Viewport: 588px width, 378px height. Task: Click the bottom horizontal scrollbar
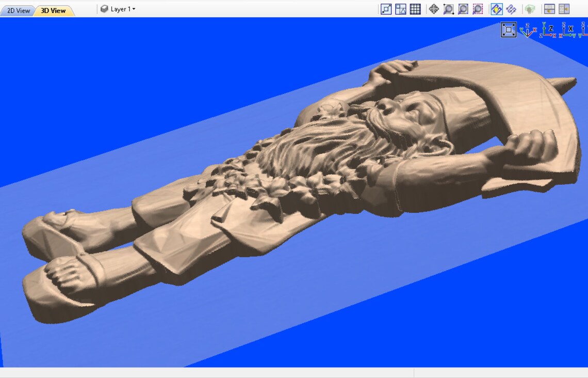(x=206, y=374)
